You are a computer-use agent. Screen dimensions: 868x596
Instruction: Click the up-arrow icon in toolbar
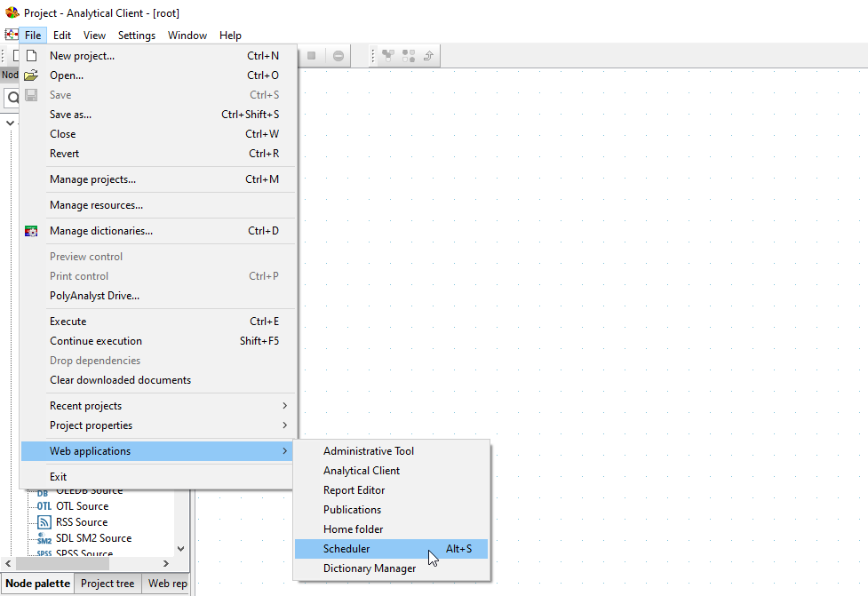(428, 56)
